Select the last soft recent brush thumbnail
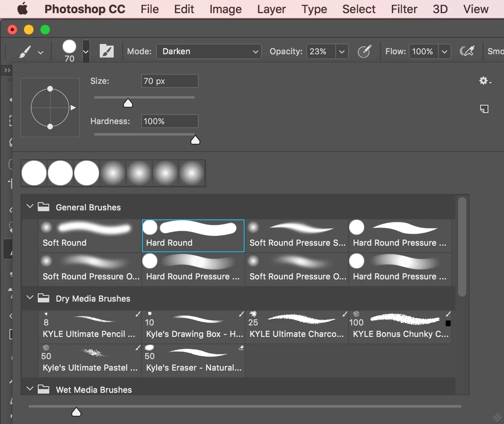504x424 pixels. tap(192, 173)
